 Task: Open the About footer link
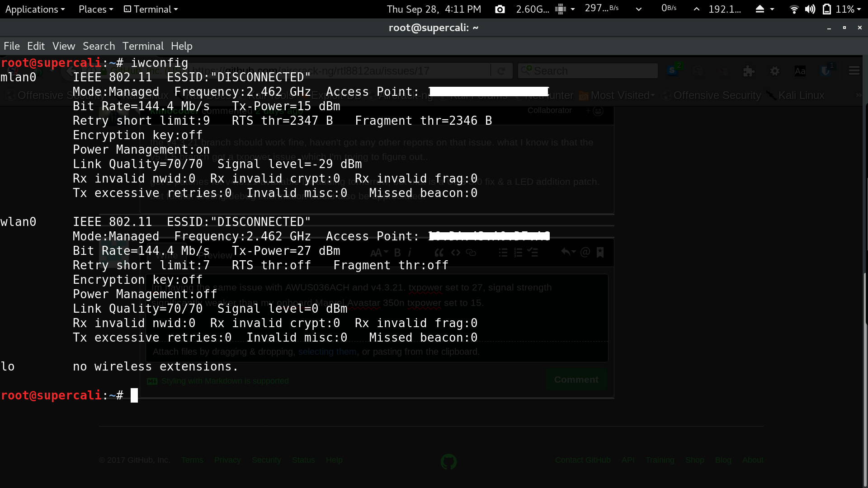click(x=753, y=460)
